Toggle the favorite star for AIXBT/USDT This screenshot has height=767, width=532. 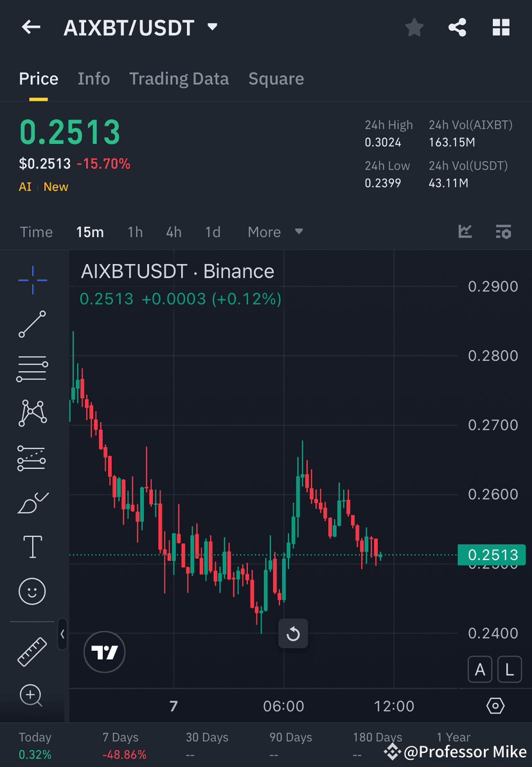point(414,28)
